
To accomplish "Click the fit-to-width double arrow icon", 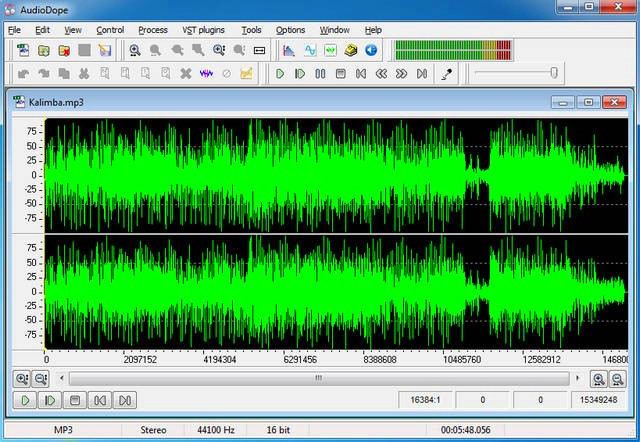I will 260,51.
